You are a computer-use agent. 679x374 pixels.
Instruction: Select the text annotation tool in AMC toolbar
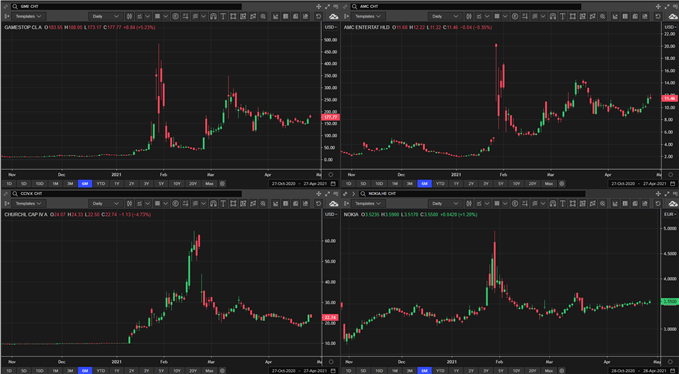pos(562,16)
